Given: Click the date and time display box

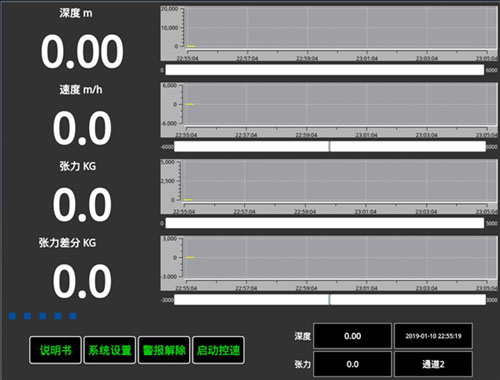Looking at the screenshot, I should click(x=433, y=336).
